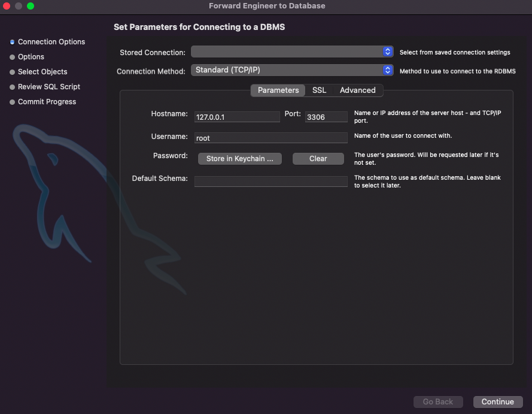The height and width of the screenshot is (414, 532).
Task: Click the green zoom window button
Action: coord(31,6)
